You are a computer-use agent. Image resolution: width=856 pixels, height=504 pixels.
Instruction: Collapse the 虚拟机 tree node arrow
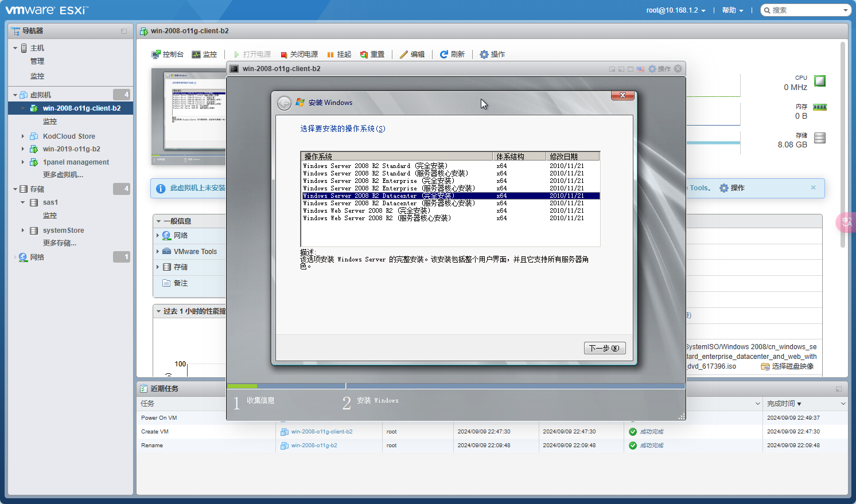15,95
